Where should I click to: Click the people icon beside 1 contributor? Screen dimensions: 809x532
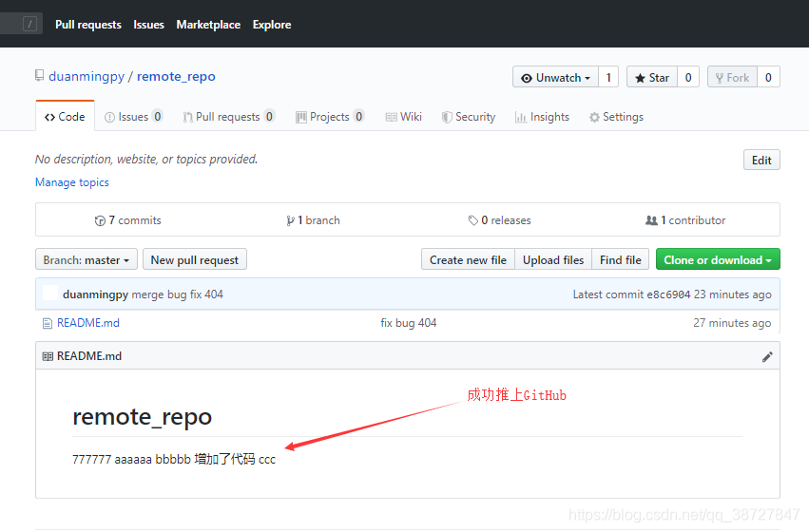tap(651, 220)
